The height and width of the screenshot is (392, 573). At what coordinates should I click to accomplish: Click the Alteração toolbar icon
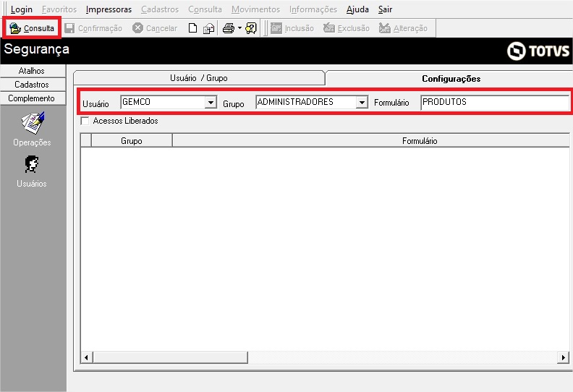coord(384,28)
